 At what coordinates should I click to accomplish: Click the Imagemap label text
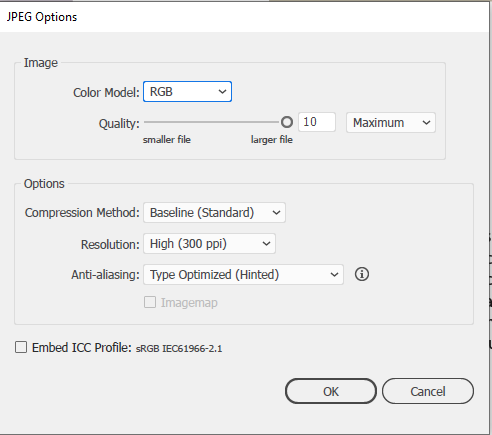[189, 303]
